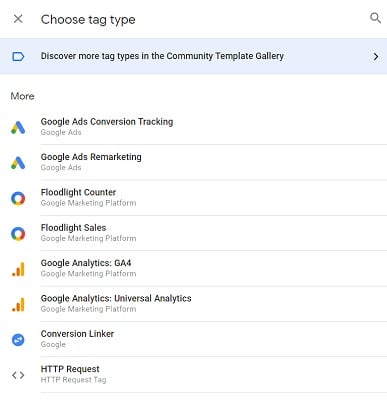Click the Community Template Gallery tag icon
Screen dimensions: 387x400
[x=18, y=56]
